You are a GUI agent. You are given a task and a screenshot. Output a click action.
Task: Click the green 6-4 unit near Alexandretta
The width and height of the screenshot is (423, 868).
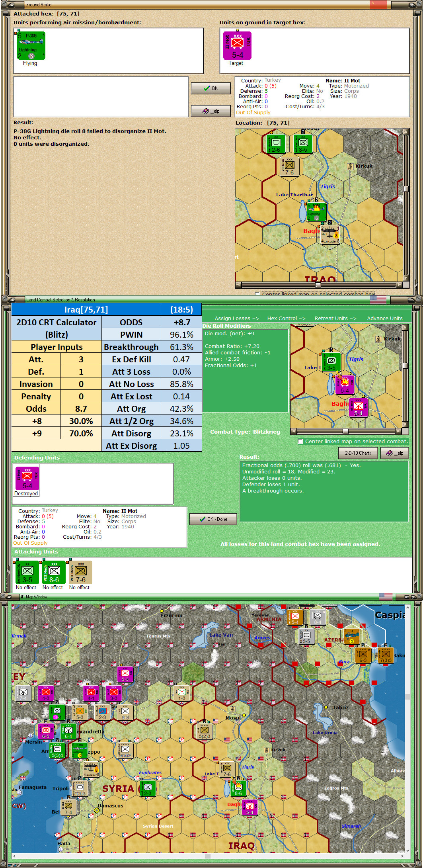point(68,731)
